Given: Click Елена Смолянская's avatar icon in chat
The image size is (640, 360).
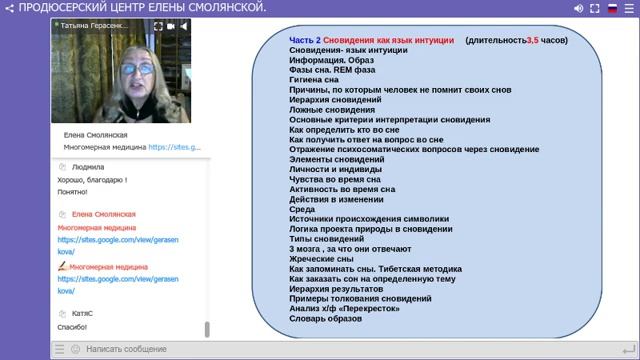Looking at the screenshot, I should 62,214.
